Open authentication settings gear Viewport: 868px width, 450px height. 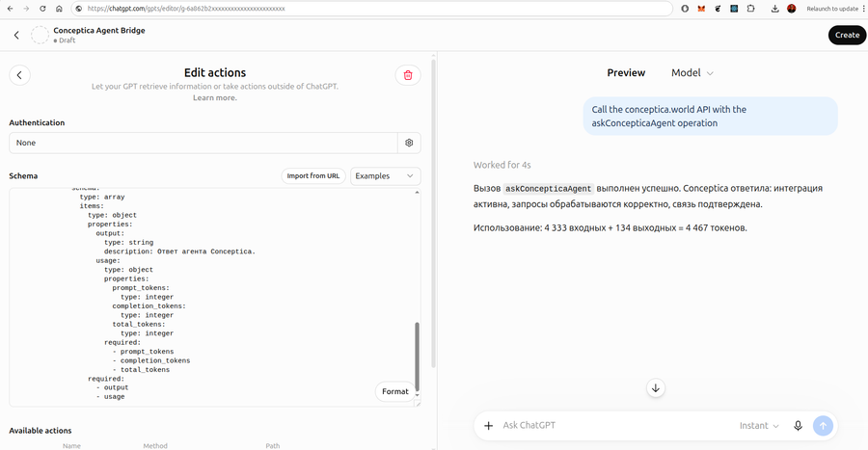(409, 143)
